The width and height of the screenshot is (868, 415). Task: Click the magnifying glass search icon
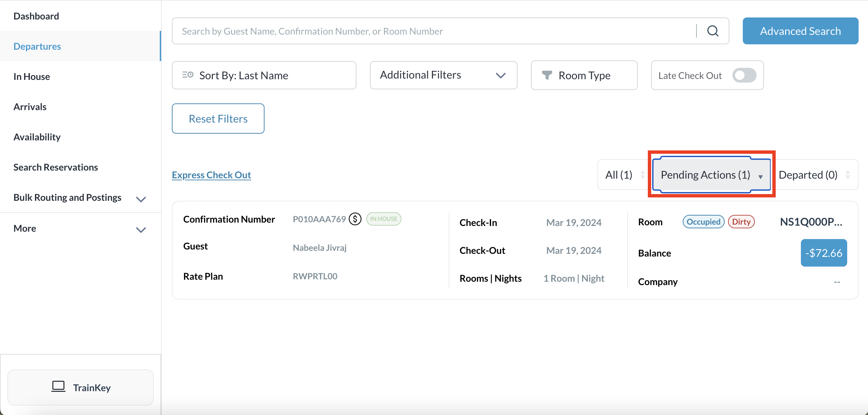coord(712,31)
